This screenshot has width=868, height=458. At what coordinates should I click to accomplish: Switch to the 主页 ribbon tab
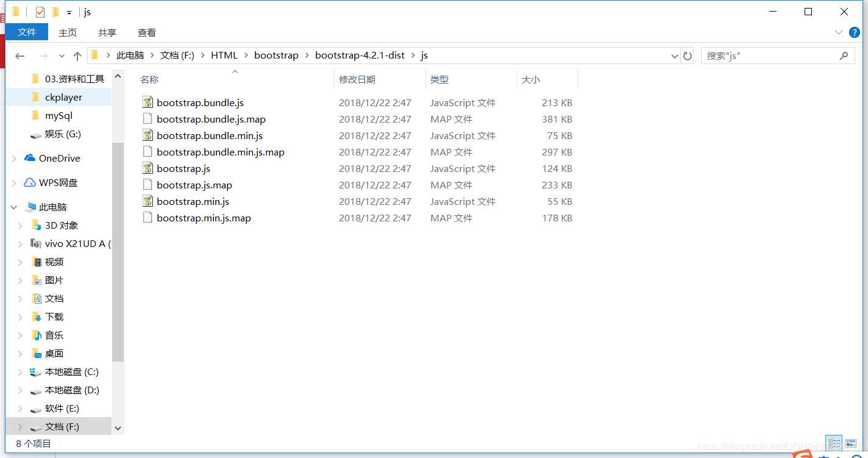point(68,32)
